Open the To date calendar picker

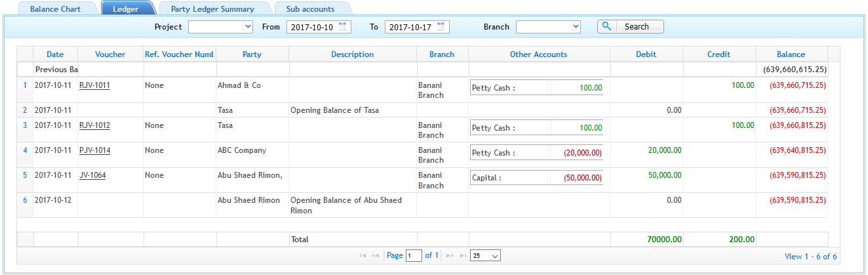tap(443, 27)
